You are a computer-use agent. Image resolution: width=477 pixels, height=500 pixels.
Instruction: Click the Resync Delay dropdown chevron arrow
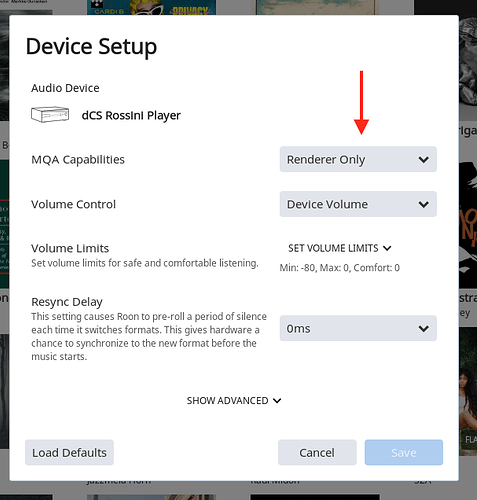pyautogui.click(x=424, y=329)
